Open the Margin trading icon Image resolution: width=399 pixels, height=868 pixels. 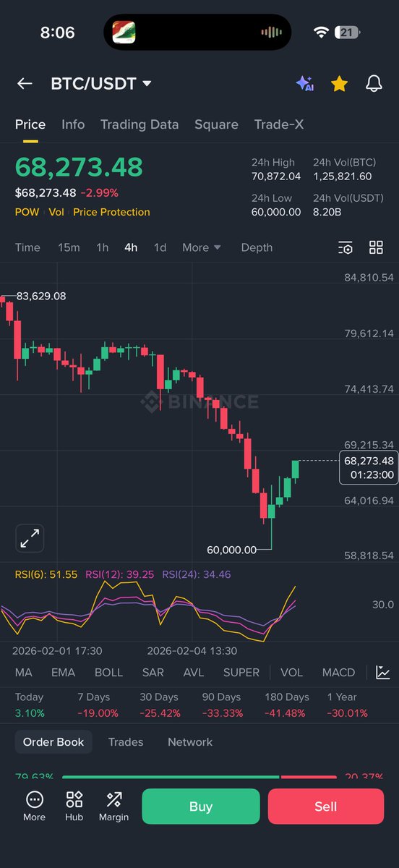[x=113, y=807]
